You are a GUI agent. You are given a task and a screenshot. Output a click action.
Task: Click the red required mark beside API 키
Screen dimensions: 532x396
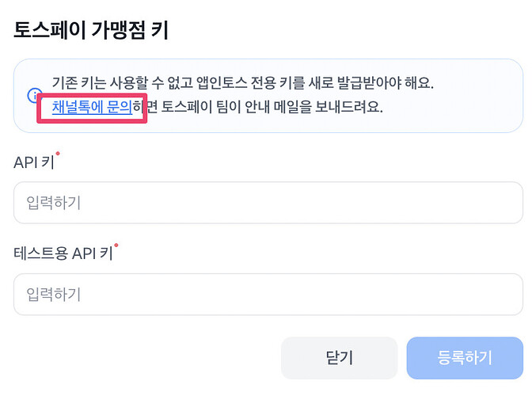coord(58,154)
